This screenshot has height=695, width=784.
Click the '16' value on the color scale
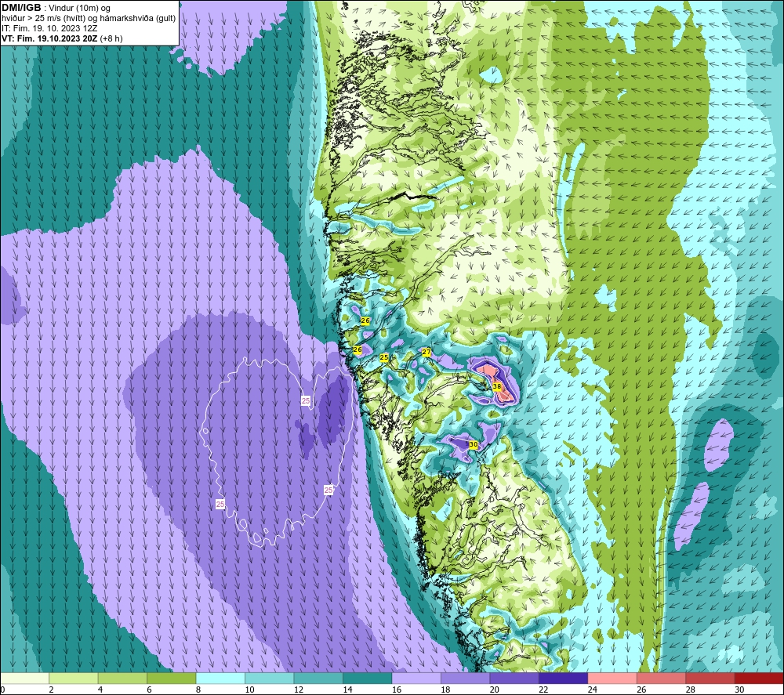coord(397,690)
